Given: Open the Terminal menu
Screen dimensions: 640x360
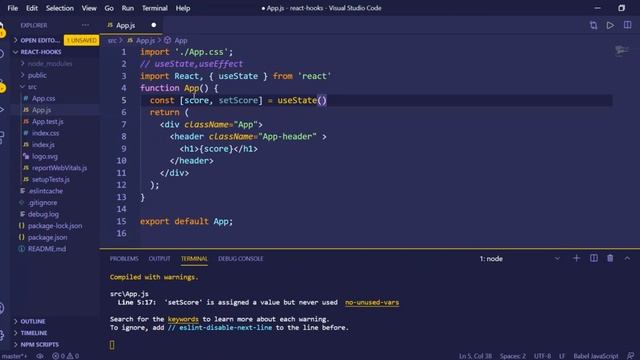Looking at the screenshot, I should pyautogui.click(x=155, y=8).
